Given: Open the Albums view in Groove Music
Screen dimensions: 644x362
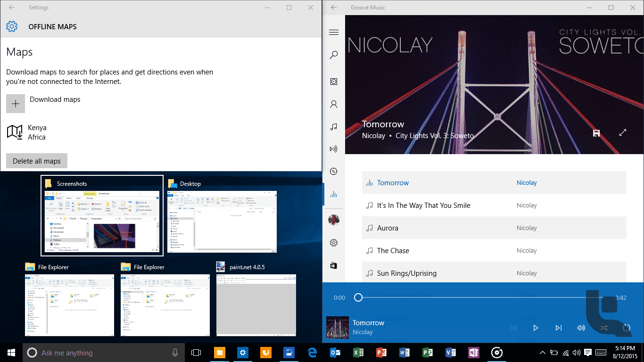Looking at the screenshot, I should [x=334, y=81].
